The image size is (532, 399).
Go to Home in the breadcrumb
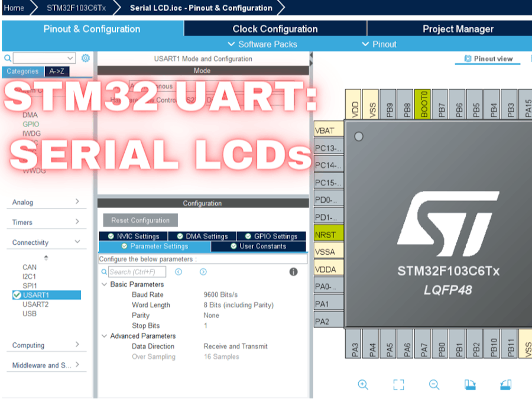tap(14, 8)
